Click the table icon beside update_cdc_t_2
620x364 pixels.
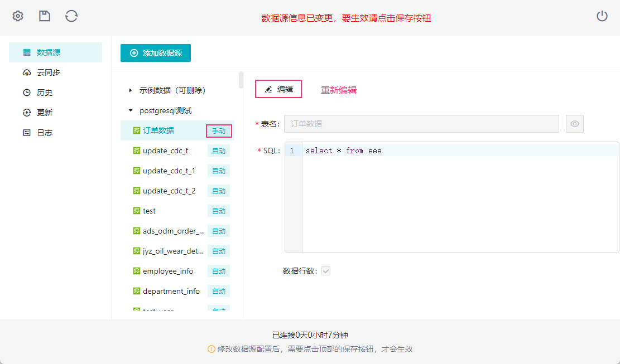point(136,191)
